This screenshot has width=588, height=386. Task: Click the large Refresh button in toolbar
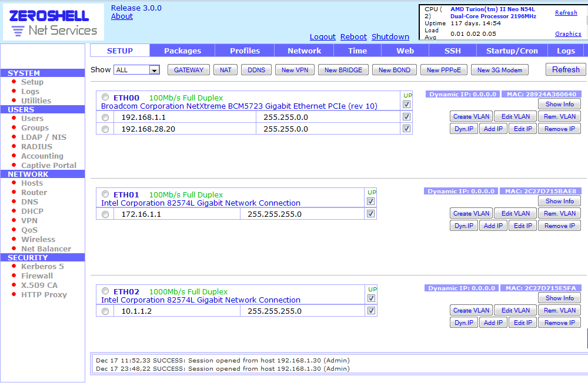tap(566, 69)
